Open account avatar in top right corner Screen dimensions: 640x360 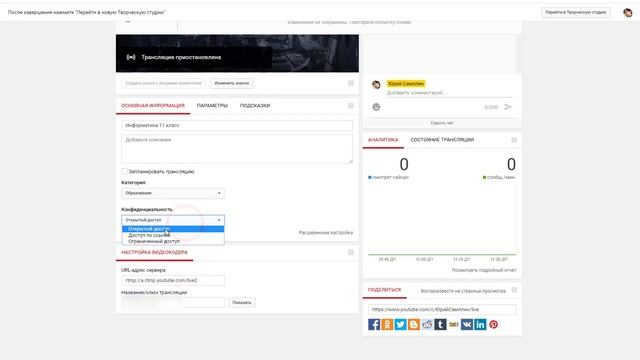tap(628, 13)
